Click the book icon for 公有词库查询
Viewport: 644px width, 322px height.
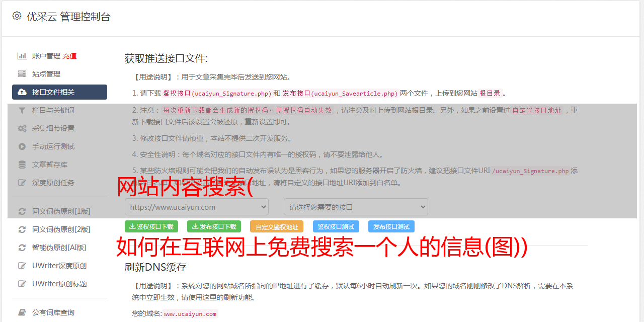pos(22,312)
